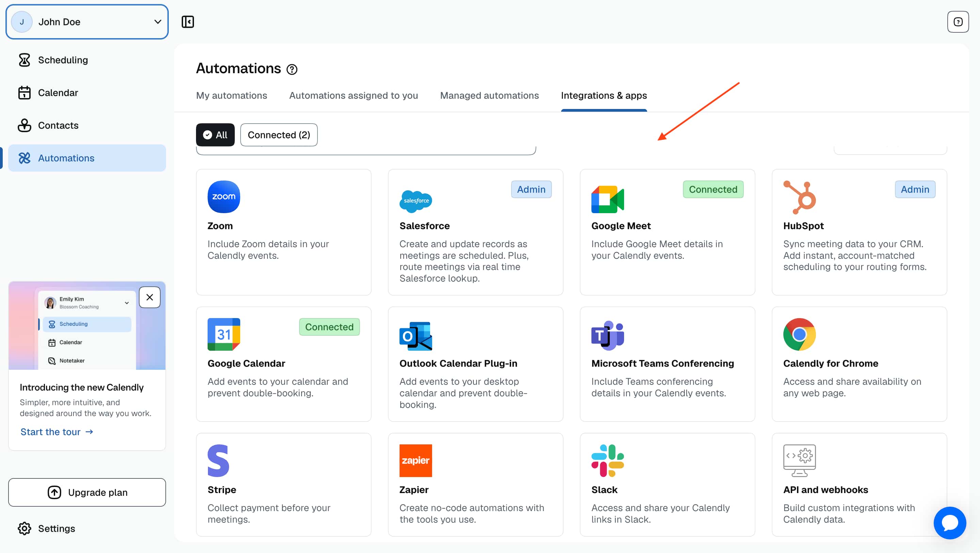Open the blue chat support bubble
Screen dimensions: 980x553
click(950, 523)
